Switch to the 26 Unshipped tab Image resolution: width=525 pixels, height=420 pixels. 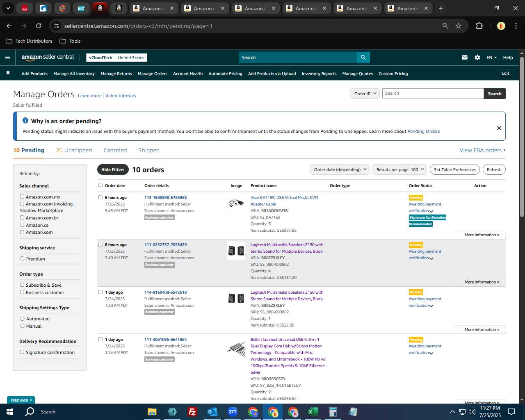[x=74, y=150]
